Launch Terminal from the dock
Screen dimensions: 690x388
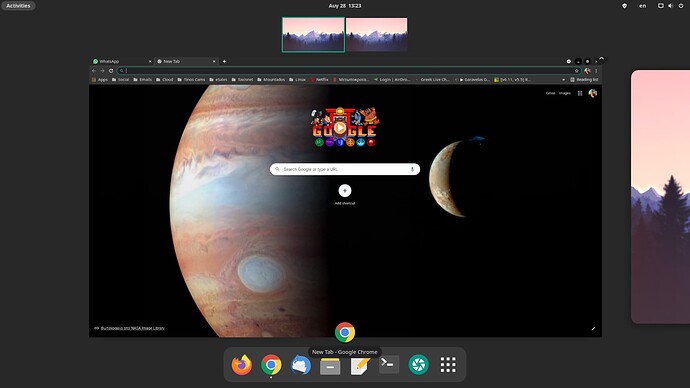click(389, 365)
